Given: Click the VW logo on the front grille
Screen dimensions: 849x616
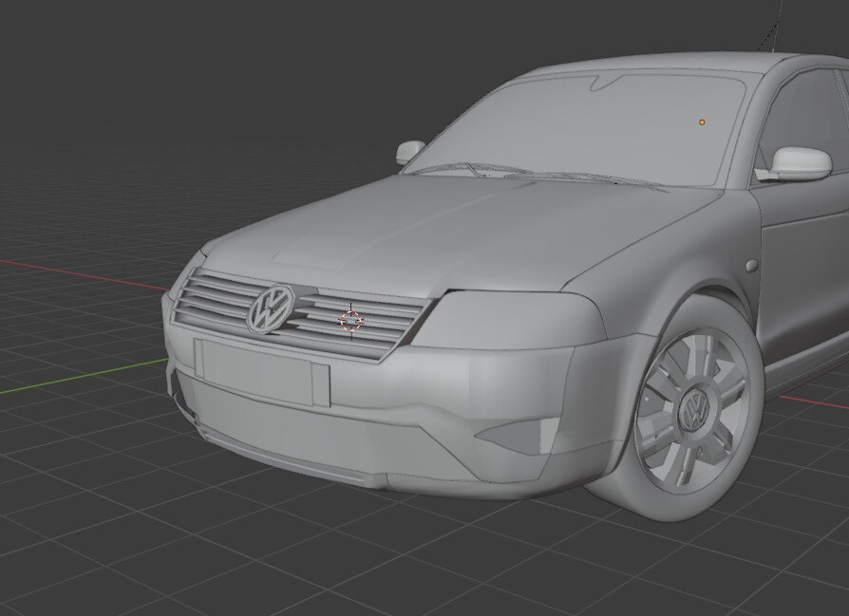Looking at the screenshot, I should (271, 309).
